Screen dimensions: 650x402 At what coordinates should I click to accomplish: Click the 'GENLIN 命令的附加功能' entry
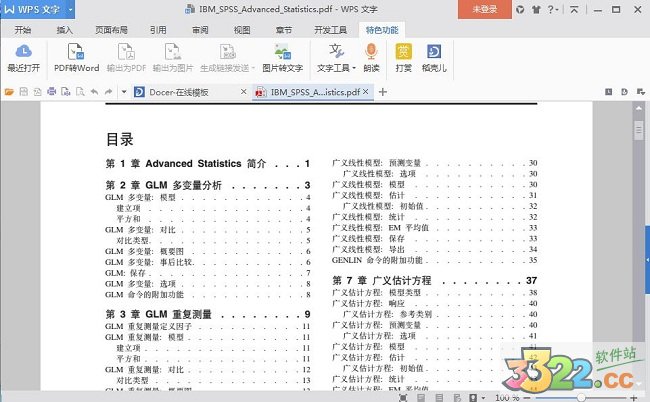tap(377, 260)
